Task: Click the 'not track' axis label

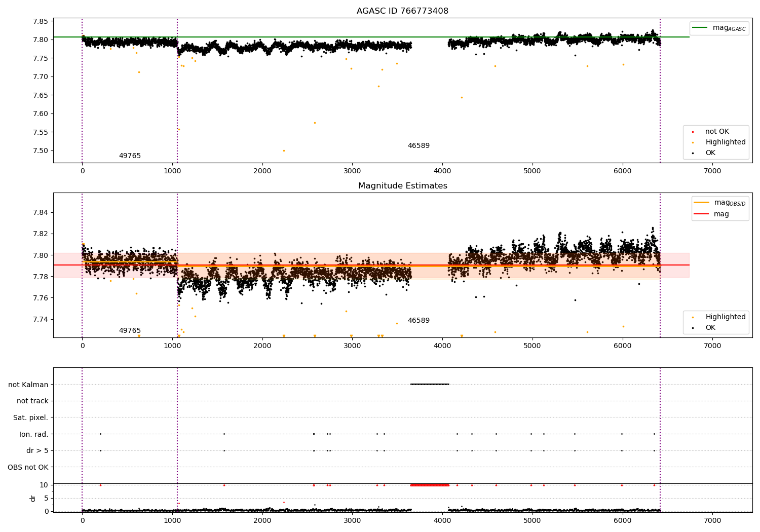Action: point(32,401)
